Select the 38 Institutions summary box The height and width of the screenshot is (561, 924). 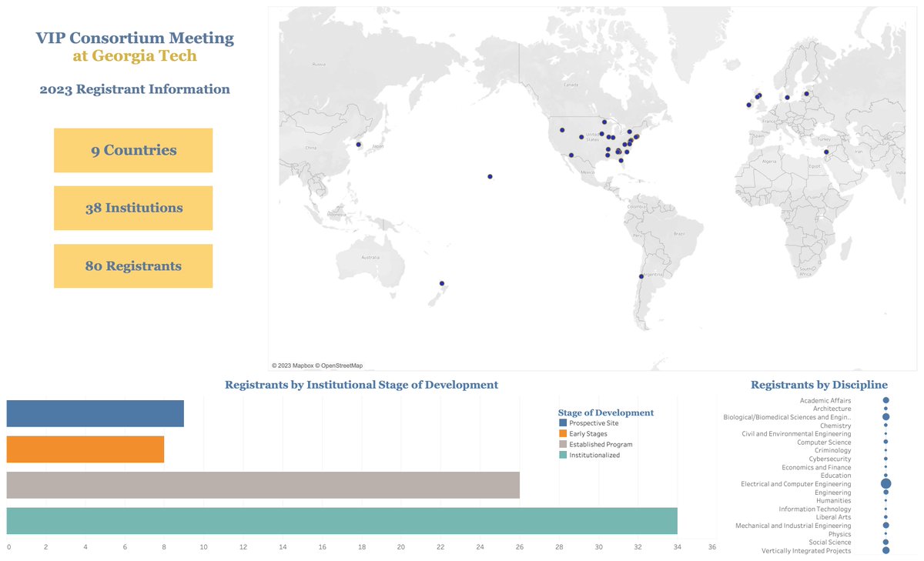coord(132,207)
